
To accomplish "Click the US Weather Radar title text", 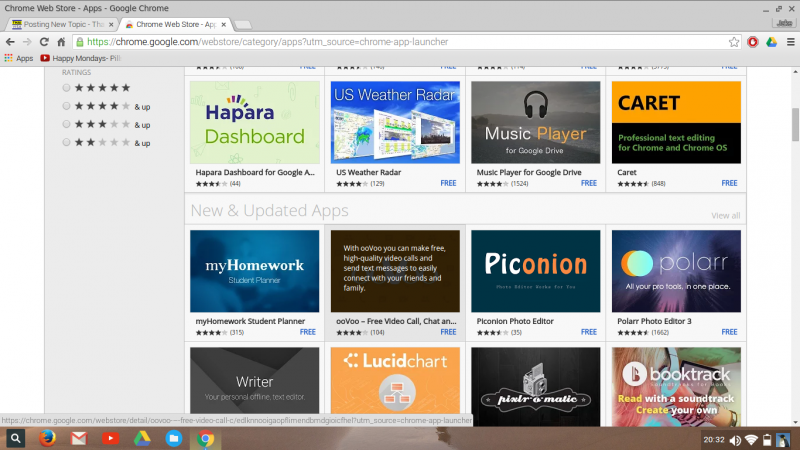I will pos(368,172).
